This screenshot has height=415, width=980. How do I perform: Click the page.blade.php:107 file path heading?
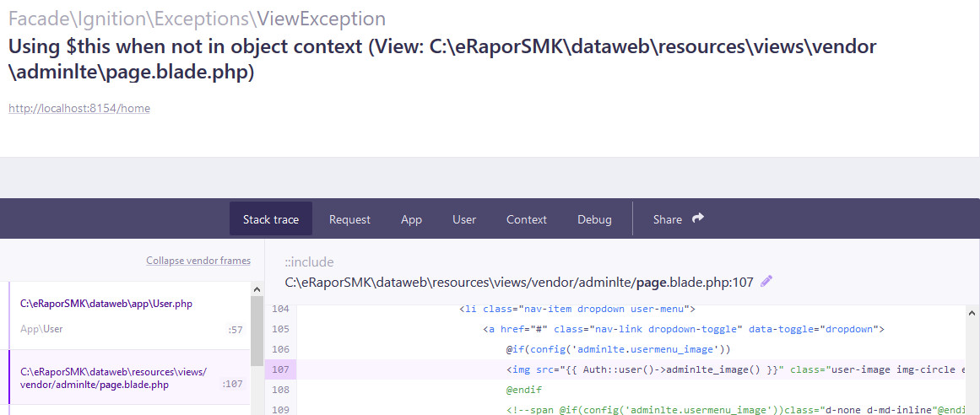click(x=519, y=283)
